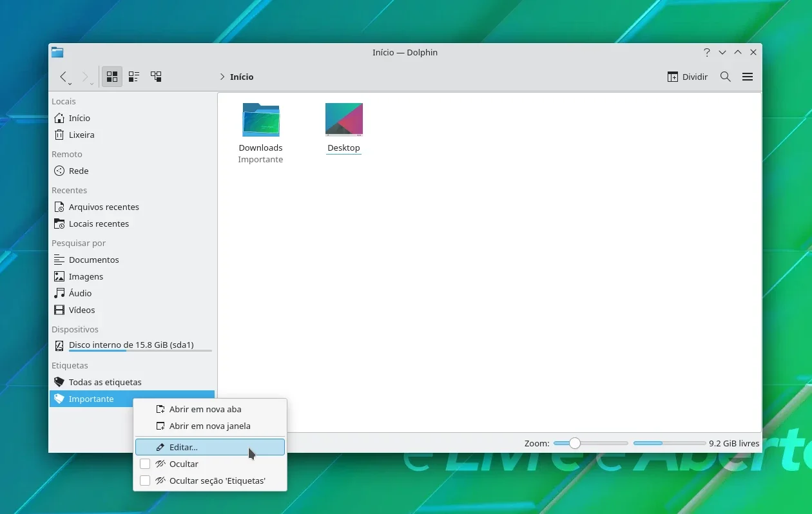Choose Editar... in context menu
Screen dimensions: 812x514
point(210,447)
